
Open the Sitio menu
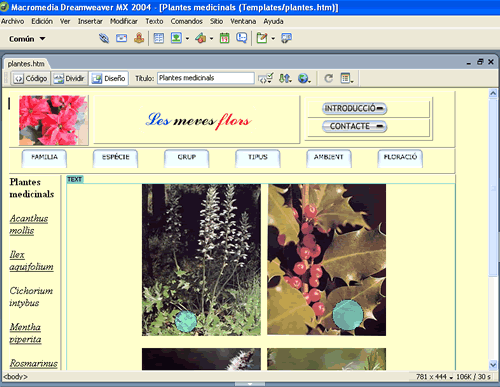(216, 21)
